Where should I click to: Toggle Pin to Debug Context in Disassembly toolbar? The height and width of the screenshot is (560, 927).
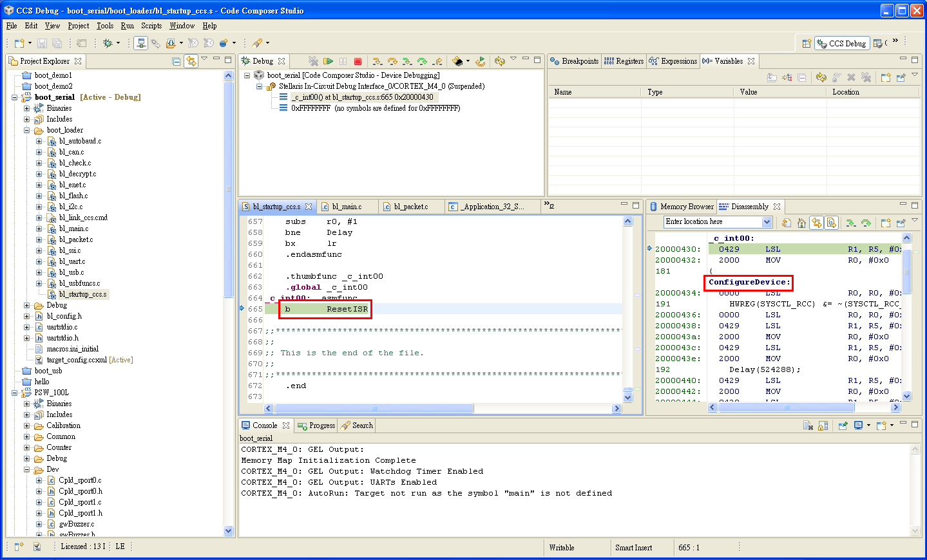[901, 223]
